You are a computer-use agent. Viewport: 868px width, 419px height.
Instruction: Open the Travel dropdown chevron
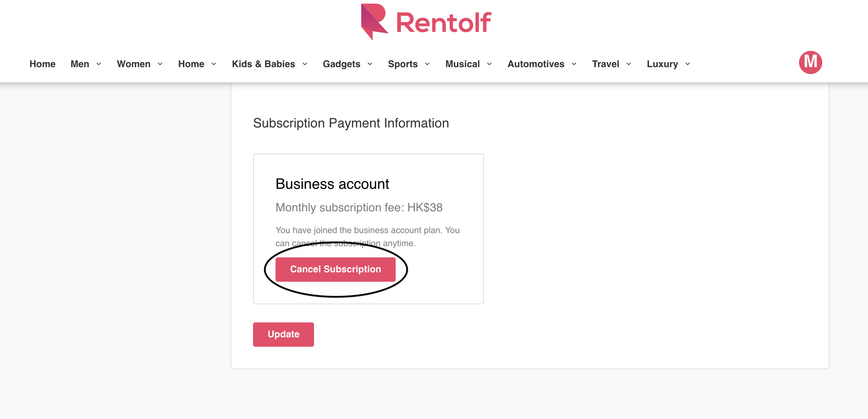tap(629, 64)
